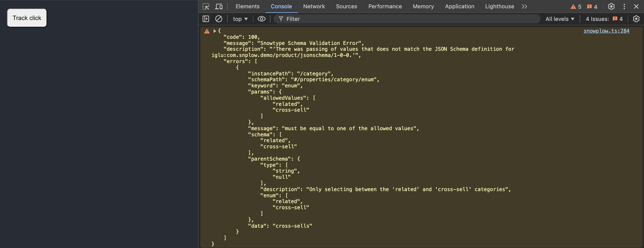The image size is (644, 248).
Task: Open the 4 Issues link
Action: 604,19
